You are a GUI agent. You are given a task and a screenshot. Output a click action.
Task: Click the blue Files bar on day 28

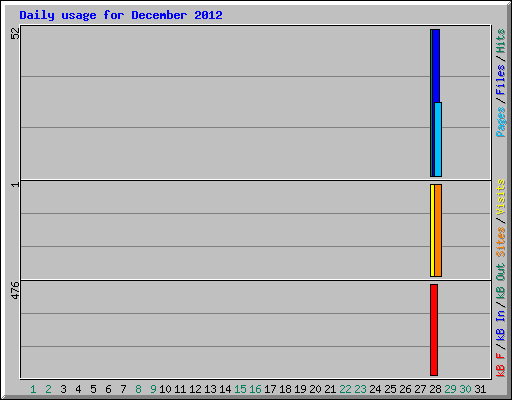pyautogui.click(x=436, y=66)
